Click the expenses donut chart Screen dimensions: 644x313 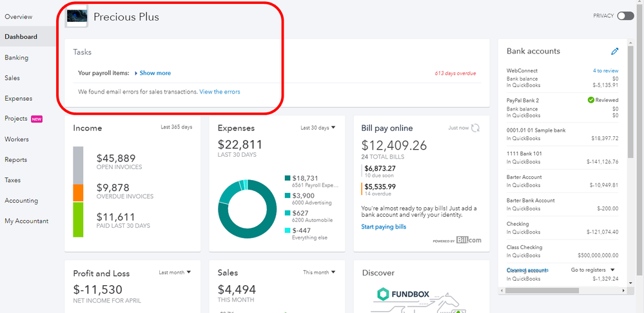point(248,208)
